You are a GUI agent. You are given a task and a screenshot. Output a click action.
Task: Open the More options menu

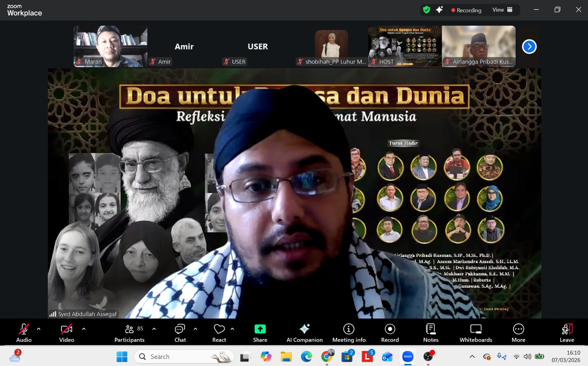[518, 333]
